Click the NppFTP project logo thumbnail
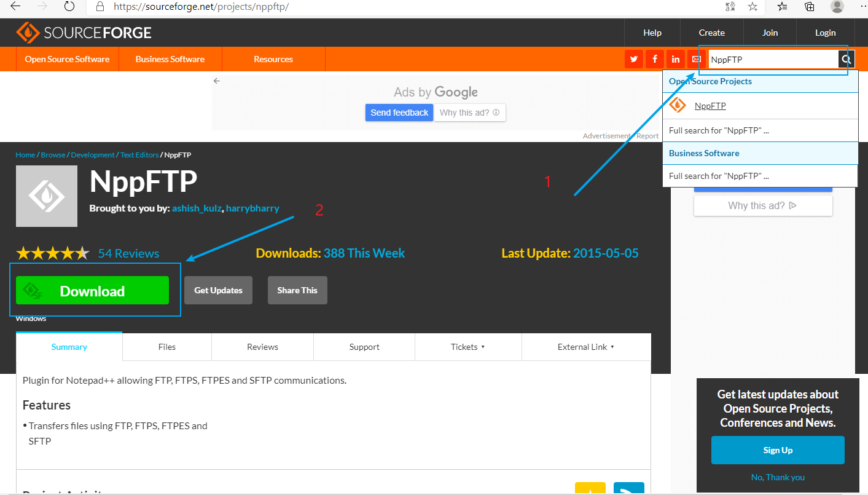The image size is (868, 495). click(x=47, y=196)
